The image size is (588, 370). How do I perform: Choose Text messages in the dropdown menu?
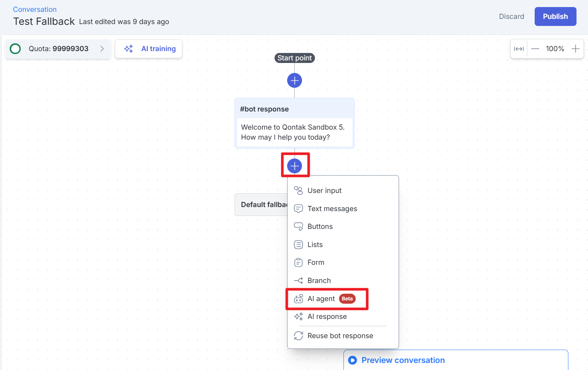tap(332, 209)
